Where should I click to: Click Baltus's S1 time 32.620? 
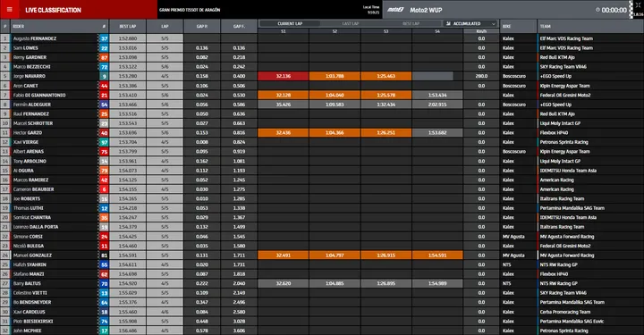[x=284, y=284]
